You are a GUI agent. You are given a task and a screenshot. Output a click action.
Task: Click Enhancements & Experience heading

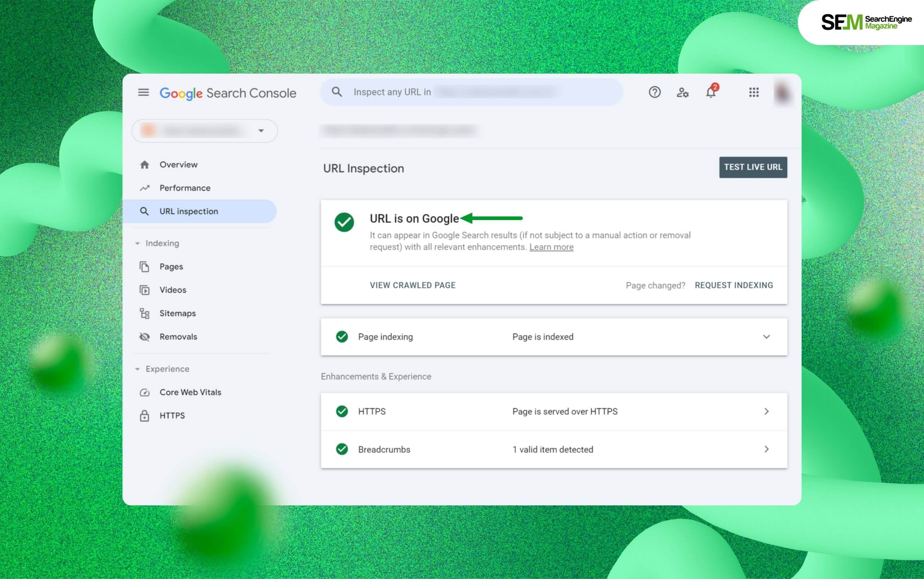point(376,377)
